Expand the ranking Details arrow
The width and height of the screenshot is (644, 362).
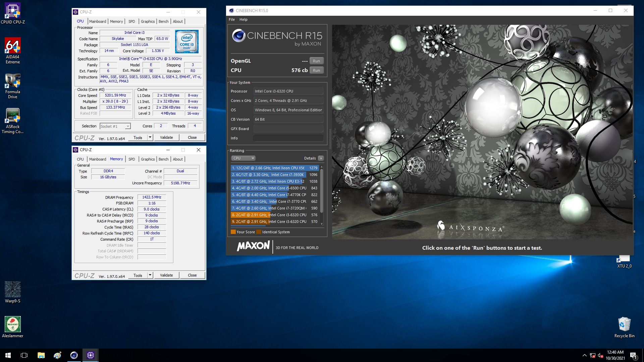point(321,158)
